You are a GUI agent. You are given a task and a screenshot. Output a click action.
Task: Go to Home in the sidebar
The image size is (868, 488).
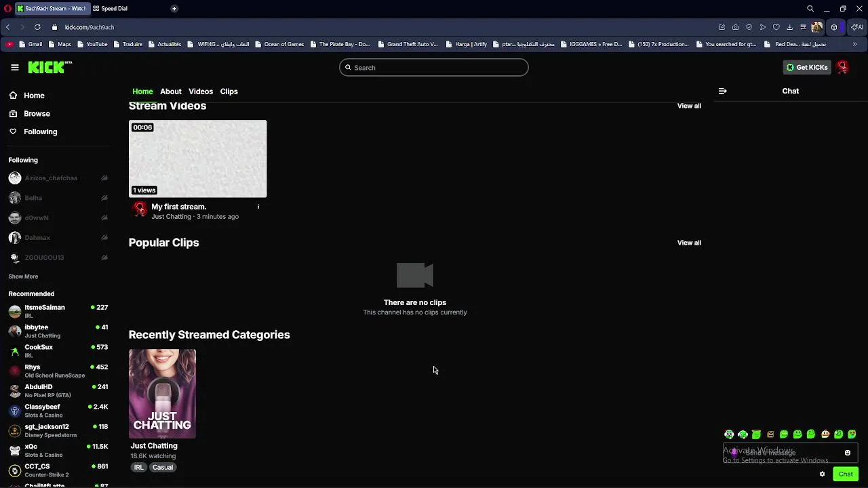tap(34, 96)
